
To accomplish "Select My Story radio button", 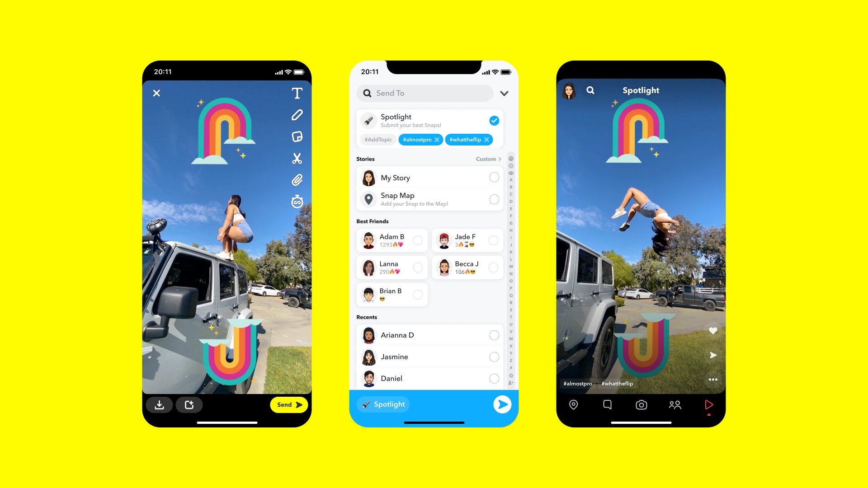I will (x=493, y=177).
